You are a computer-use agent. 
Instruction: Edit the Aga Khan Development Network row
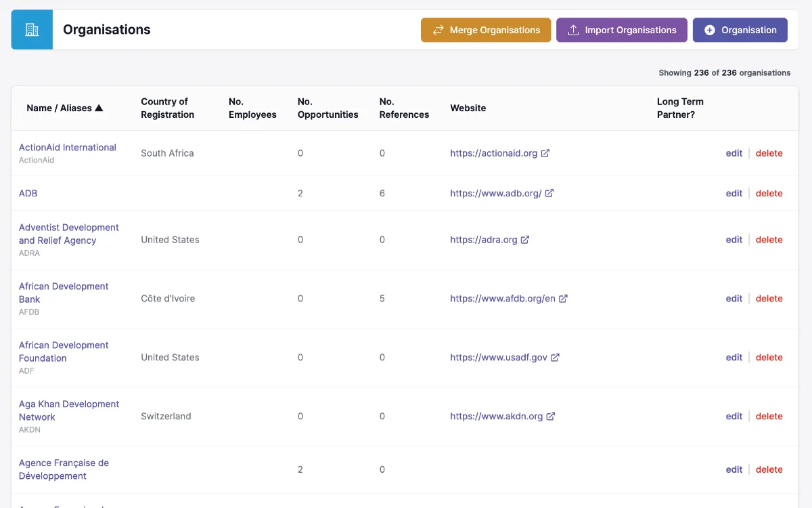pos(734,417)
